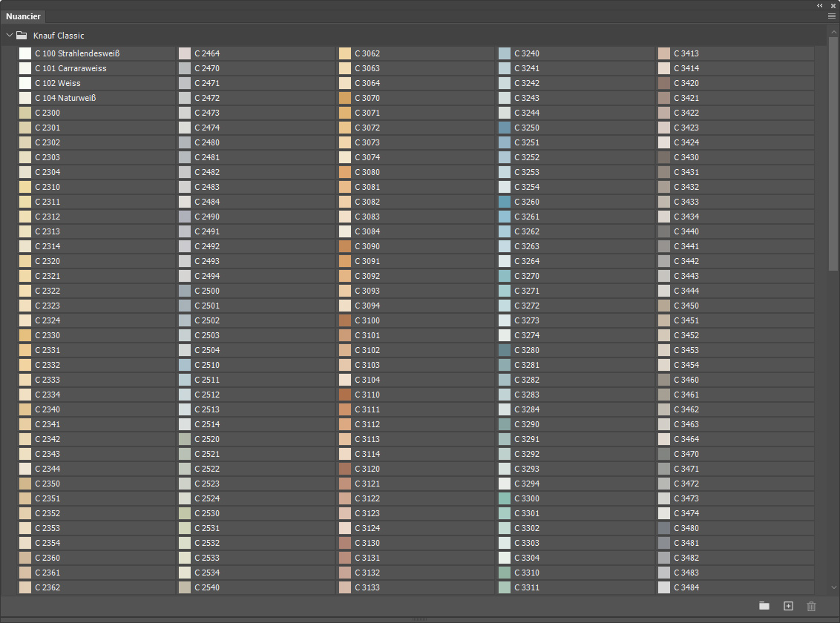Click the text label C 3084
The width and height of the screenshot is (840, 623).
[367, 231]
